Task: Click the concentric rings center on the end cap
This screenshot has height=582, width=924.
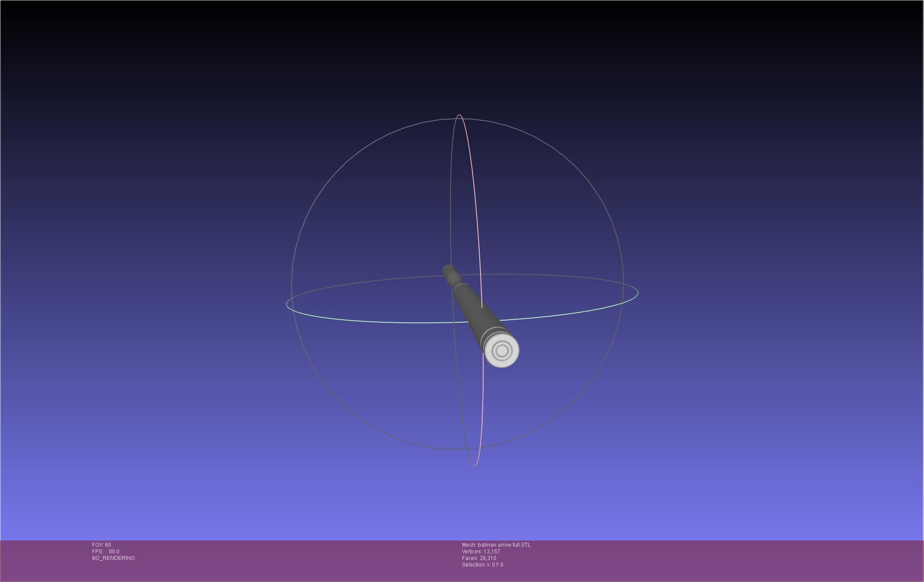Action: click(502, 351)
